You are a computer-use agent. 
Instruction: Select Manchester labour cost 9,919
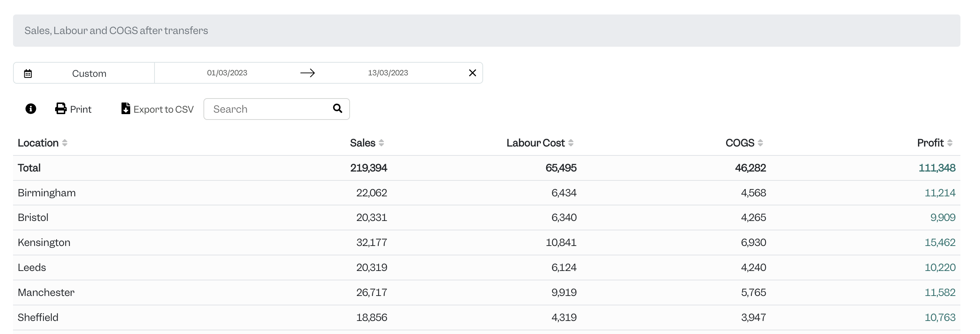click(x=564, y=293)
